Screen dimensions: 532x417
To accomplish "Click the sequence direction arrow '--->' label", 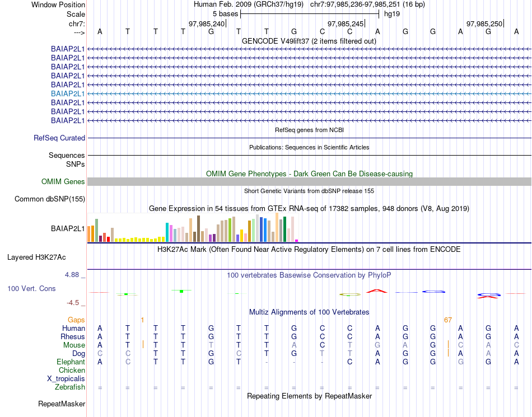I will pyautogui.click(x=79, y=32).
